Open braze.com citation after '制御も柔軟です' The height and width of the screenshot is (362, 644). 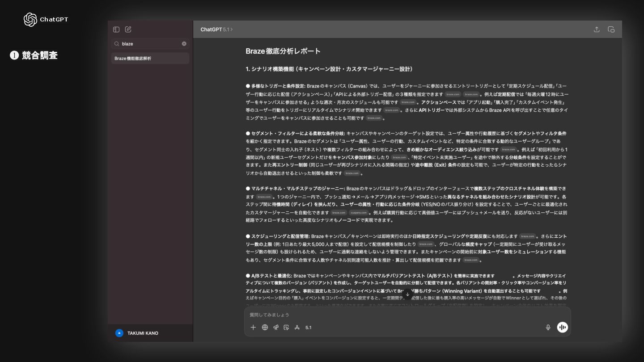352,173
